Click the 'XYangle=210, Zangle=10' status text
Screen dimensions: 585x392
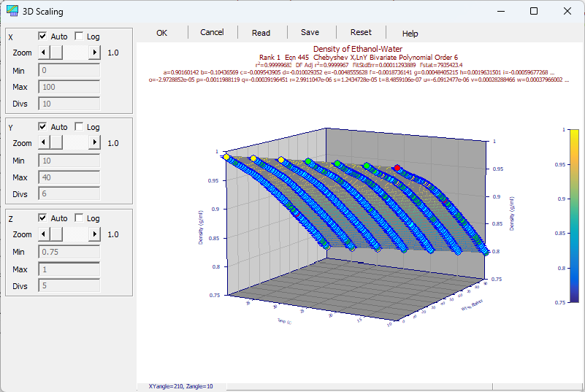[x=181, y=386]
